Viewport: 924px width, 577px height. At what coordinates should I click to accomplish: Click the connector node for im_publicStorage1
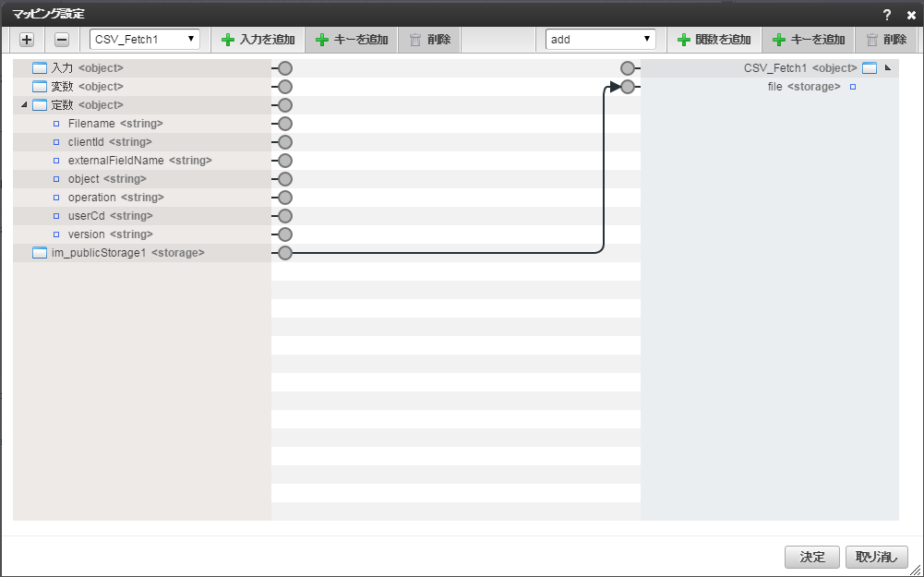[x=285, y=253]
